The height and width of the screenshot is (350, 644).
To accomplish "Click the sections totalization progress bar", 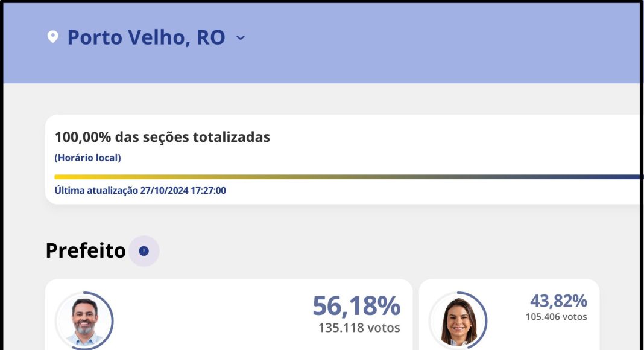I will [347, 177].
